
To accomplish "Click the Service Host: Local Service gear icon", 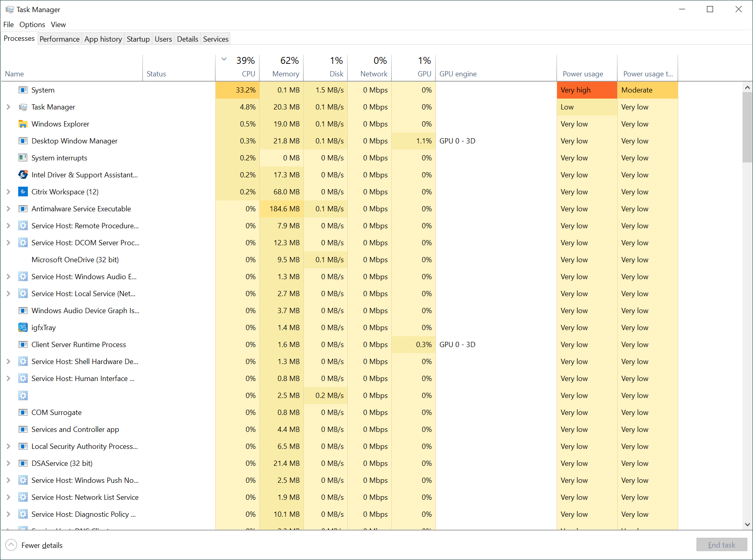I will click(23, 294).
